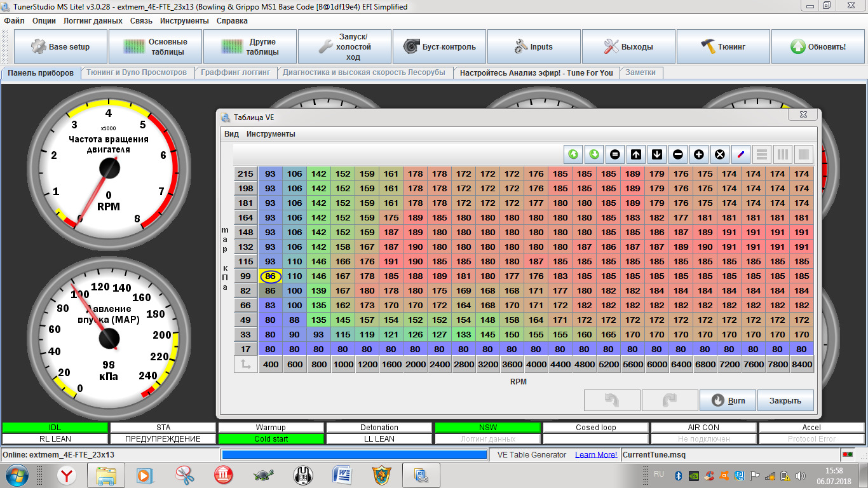Image resolution: width=868 pixels, height=488 pixels.
Task: Click the Burn button
Action: coord(728,400)
